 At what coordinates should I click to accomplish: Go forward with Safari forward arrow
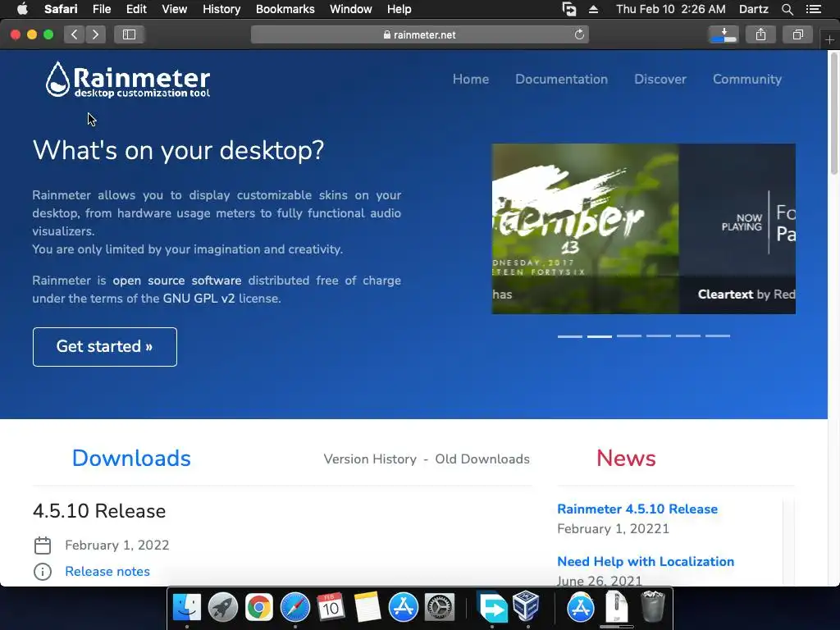(95, 34)
